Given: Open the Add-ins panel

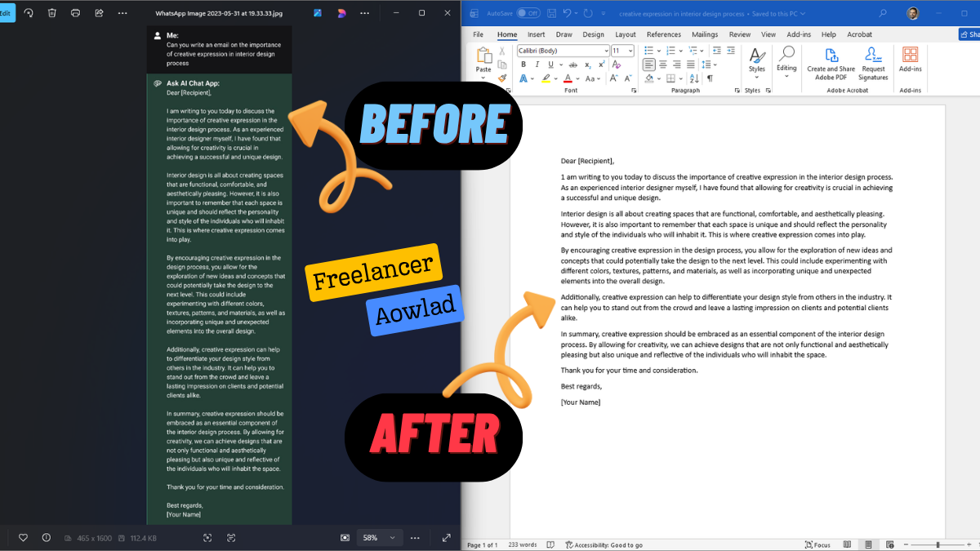Looking at the screenshot, I should pyautogui.click(x=910, y=64).
